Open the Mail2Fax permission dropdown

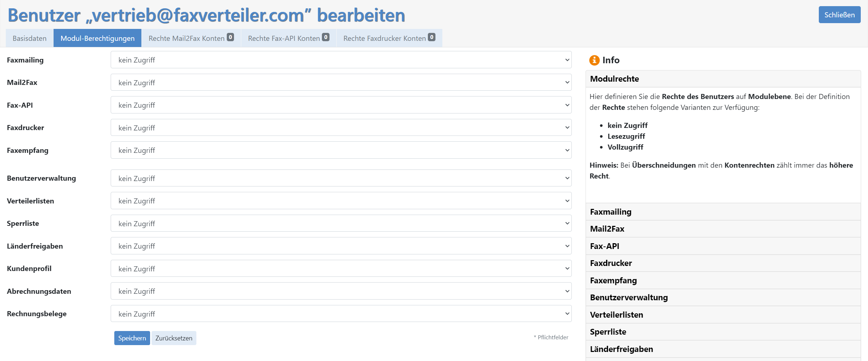[x=341, y=82]
